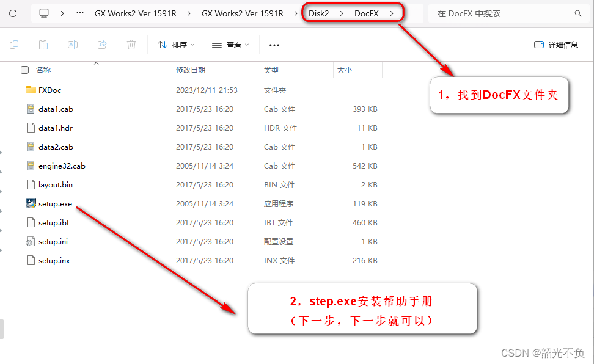Select the setup.exe file name
The width and height of the screenshot is (594, 364).
pos(55,204)
